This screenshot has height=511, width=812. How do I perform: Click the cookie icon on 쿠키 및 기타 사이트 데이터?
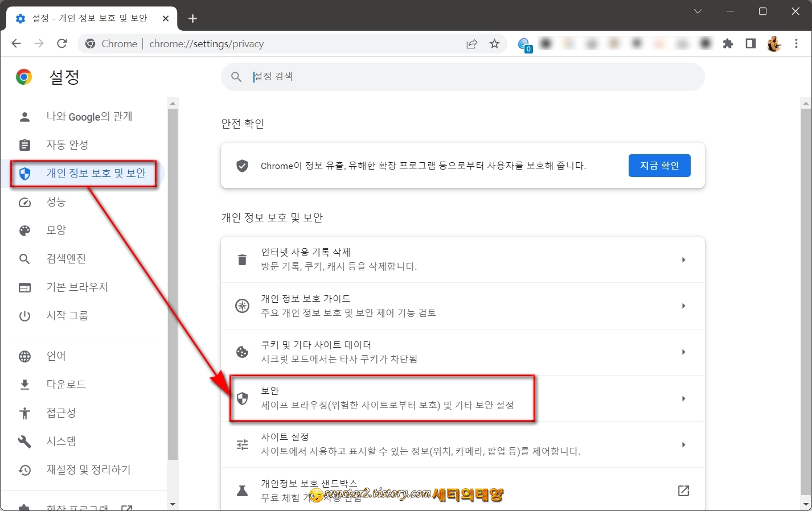coord(242,352)
